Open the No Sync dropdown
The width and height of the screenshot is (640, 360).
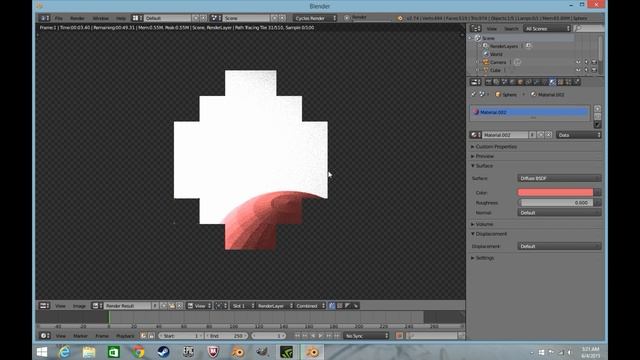click(x=366, y=336)
